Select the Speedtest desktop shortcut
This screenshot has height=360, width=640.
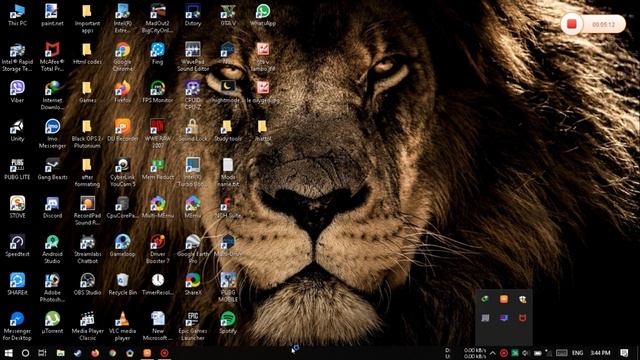click(17, 246)
